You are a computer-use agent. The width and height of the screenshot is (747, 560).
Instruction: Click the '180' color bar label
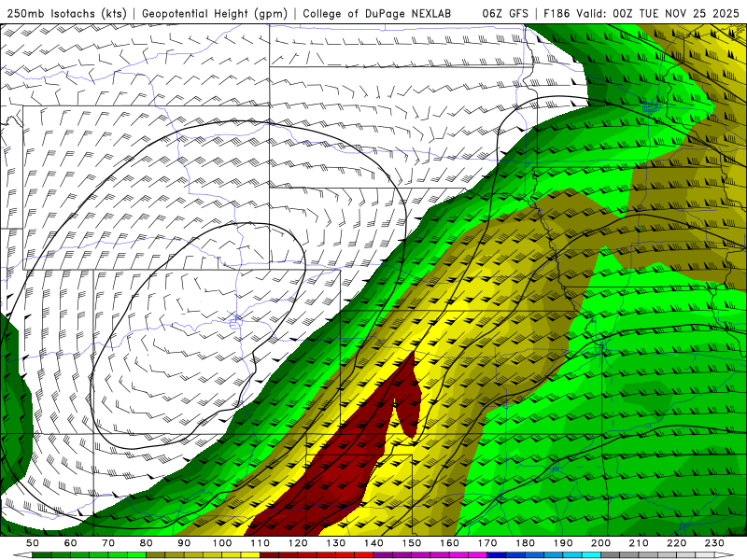point(525,543)
